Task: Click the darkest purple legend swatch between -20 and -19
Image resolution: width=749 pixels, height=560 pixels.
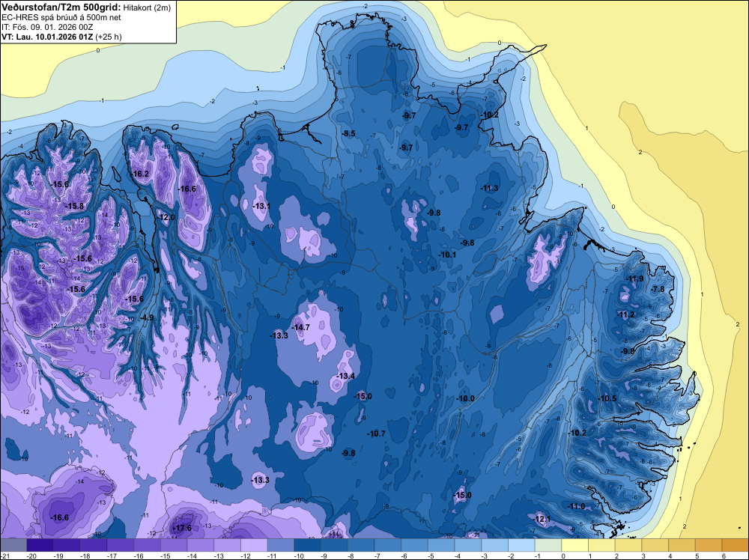Action: (x=40, y=545)
